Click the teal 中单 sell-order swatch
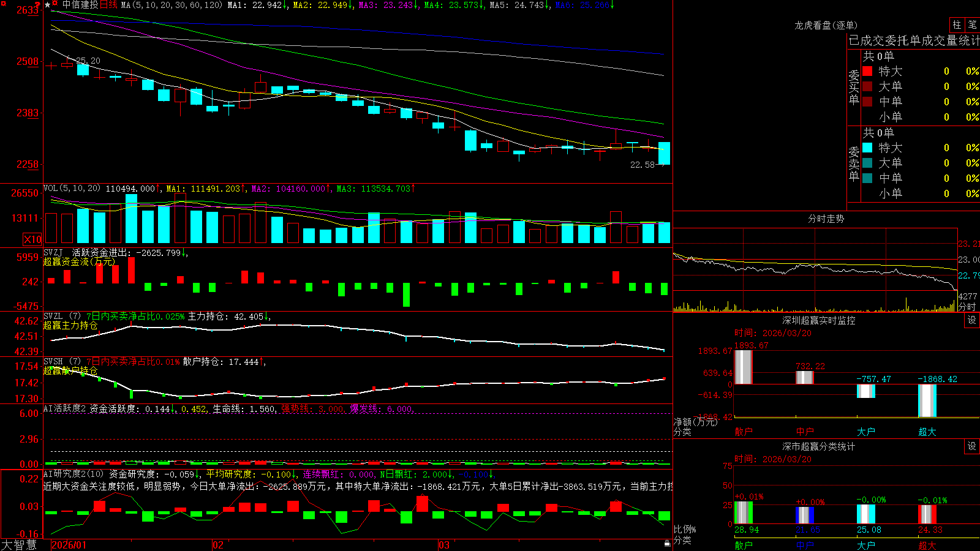Image resolution: width=980 pixels, height=551 pixels. click(x=867, y=178)
